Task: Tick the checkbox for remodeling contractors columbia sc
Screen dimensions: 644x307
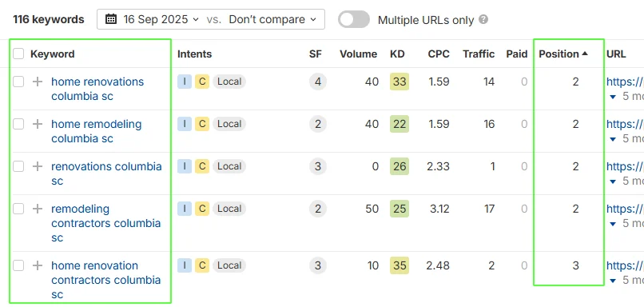Action: 18,209
